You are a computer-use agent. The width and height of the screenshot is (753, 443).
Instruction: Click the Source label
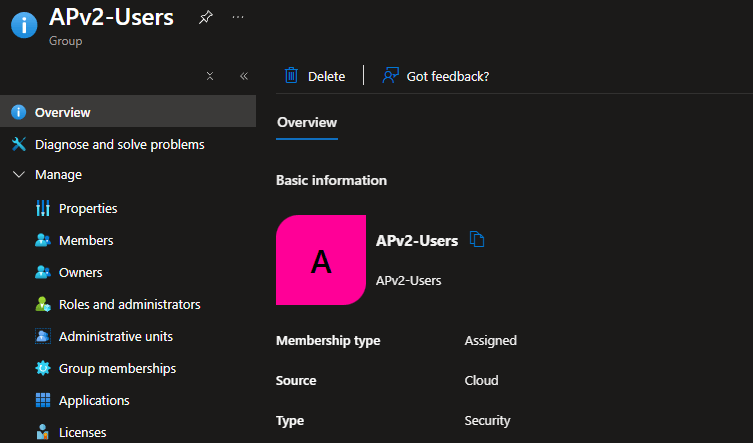click(x=296, y=380)
